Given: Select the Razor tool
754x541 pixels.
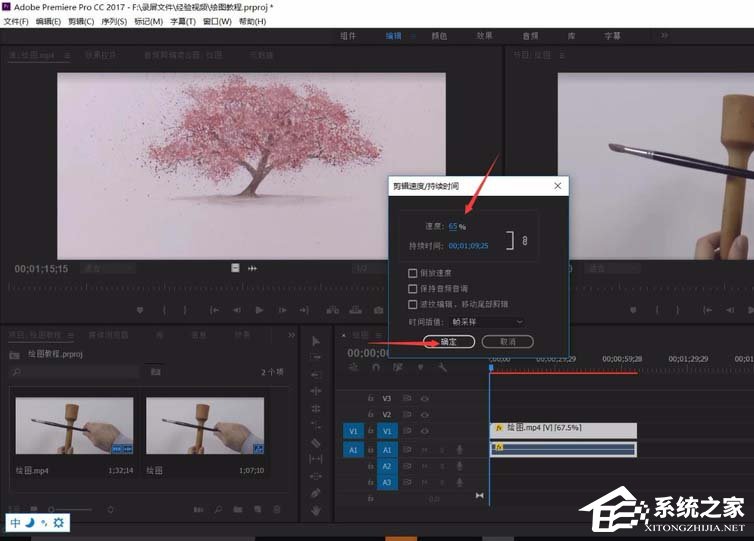Looking at the screenshot, I should pos(316,442).
